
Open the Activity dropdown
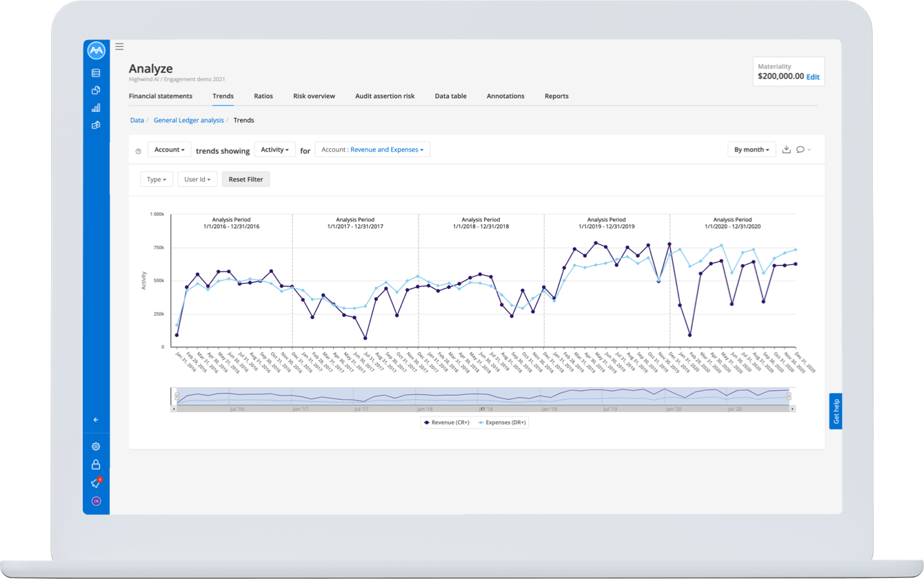(275, 150)
